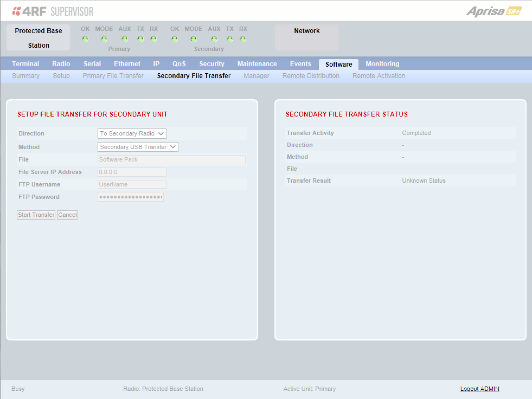Click the Secondary RX status LED
The height and width of the screenshot is (399, 532).
pyautogui.click(x=243, y=39)
